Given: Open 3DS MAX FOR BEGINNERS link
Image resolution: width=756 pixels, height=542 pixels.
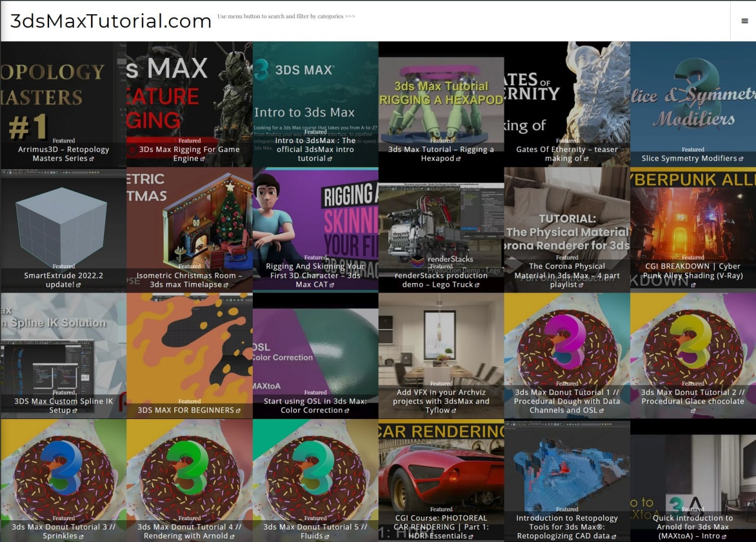Looking at the screenshot, I should pos(190,410).
